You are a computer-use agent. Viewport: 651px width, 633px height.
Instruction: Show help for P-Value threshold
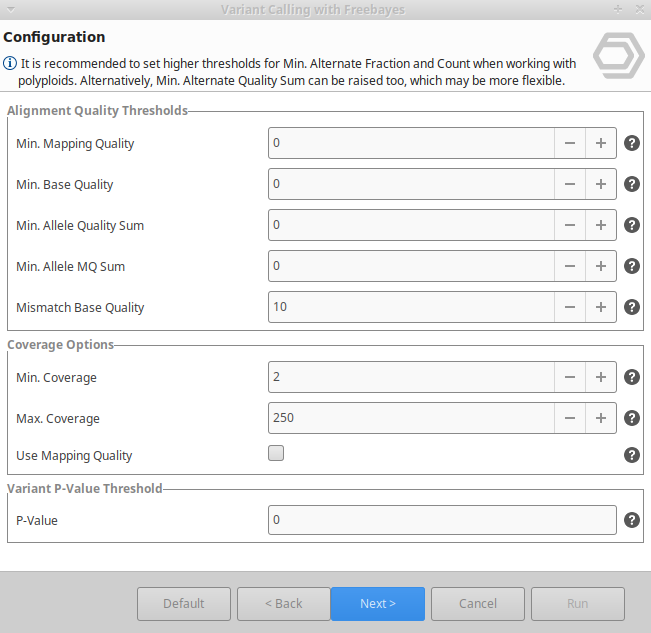(x=631, y=520)
